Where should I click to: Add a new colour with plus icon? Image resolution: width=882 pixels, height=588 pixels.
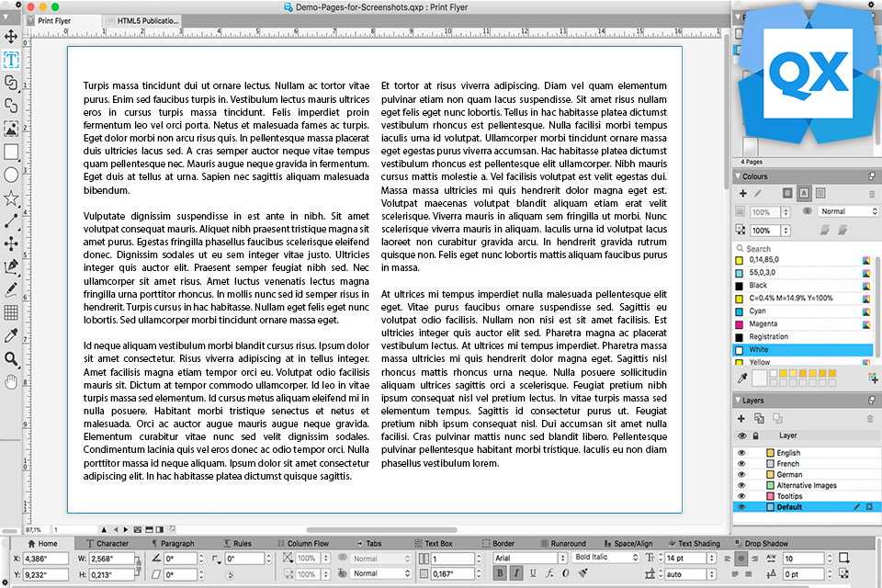(x=742, y=193)
